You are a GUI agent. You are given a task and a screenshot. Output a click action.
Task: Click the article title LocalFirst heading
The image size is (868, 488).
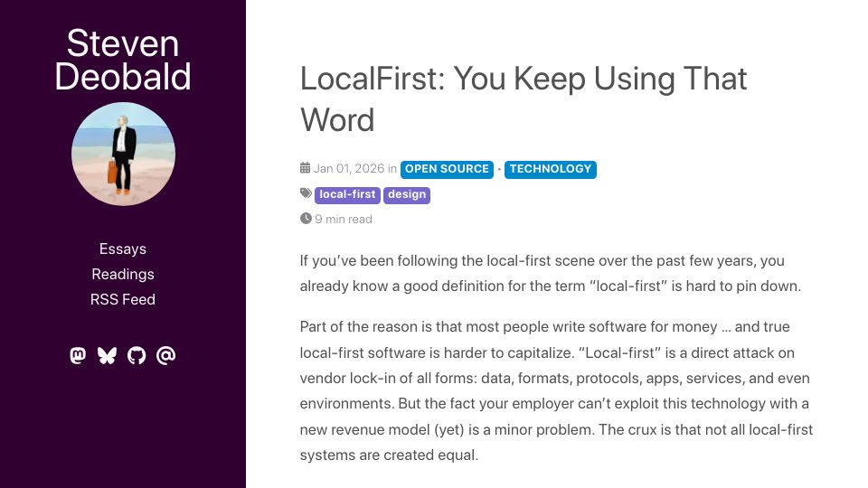click(x=524, y=99)
